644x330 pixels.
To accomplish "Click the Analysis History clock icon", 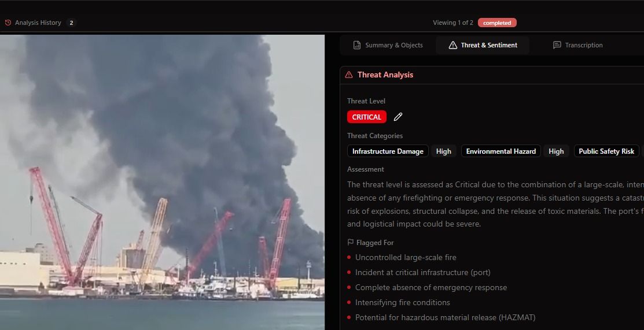I will [8, 23].
